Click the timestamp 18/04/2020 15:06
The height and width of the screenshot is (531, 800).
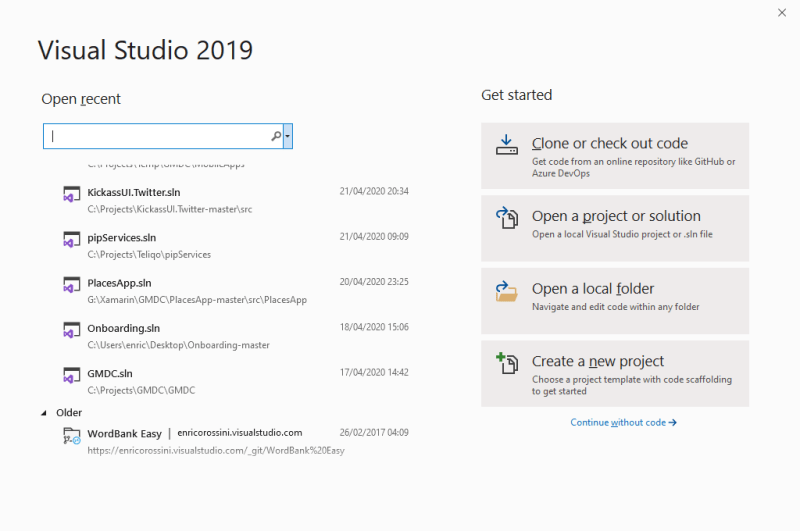pos(374,327)
